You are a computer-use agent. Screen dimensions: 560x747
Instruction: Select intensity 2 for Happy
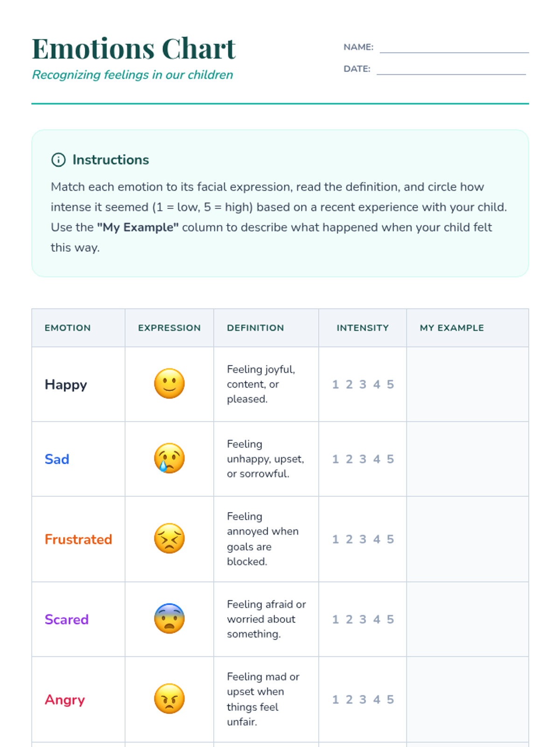click(x=349, y=384)
